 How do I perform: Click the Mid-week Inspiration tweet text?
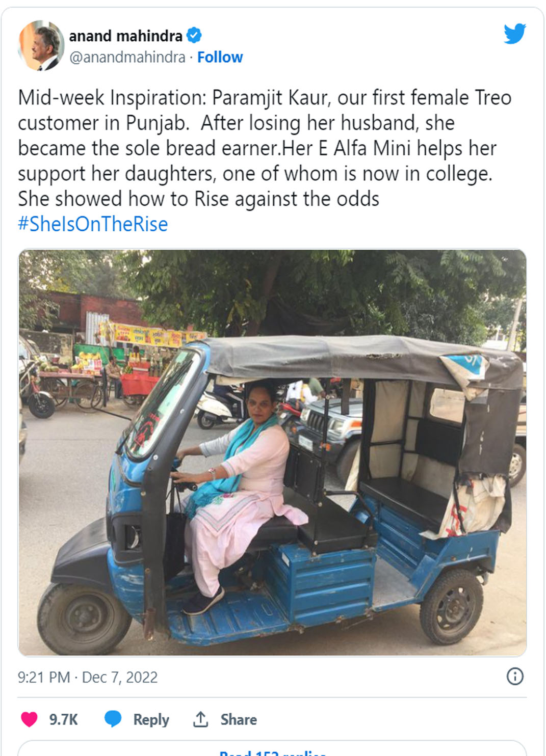coord(265,148)
